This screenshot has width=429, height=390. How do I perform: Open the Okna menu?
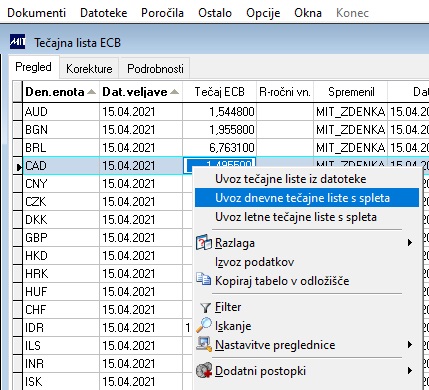coord(308,13)
